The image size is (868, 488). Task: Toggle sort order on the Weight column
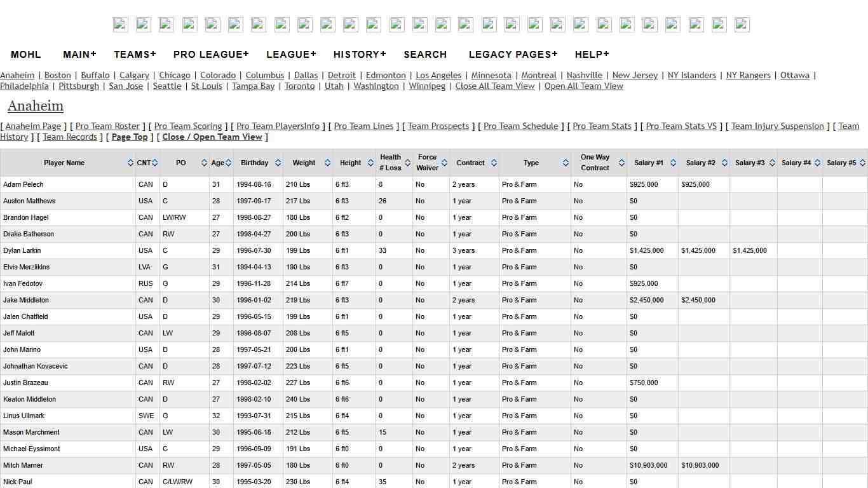327,163
